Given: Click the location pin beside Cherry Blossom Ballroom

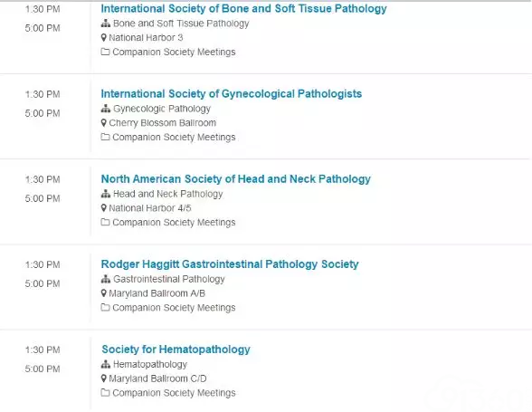Looking at the screenshot, I should tap(104, 123).
